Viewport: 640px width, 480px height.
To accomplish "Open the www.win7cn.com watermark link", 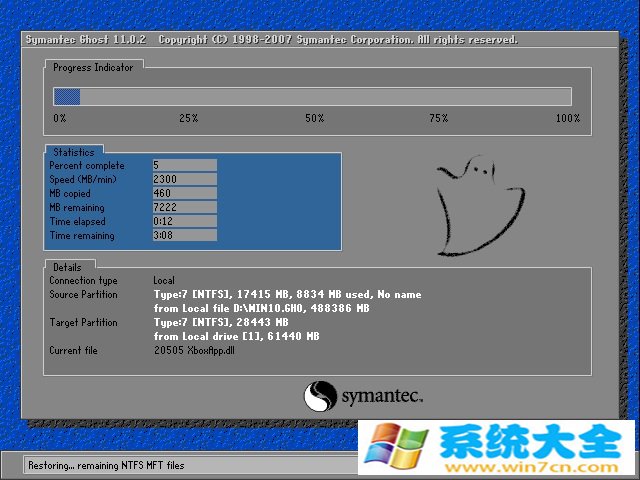I will coord(565,465).
